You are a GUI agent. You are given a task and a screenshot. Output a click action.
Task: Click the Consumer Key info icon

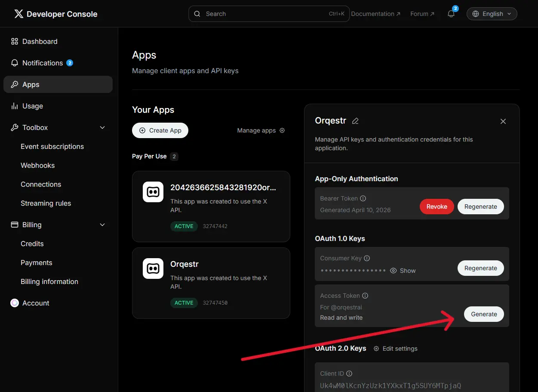coord(367,258)
